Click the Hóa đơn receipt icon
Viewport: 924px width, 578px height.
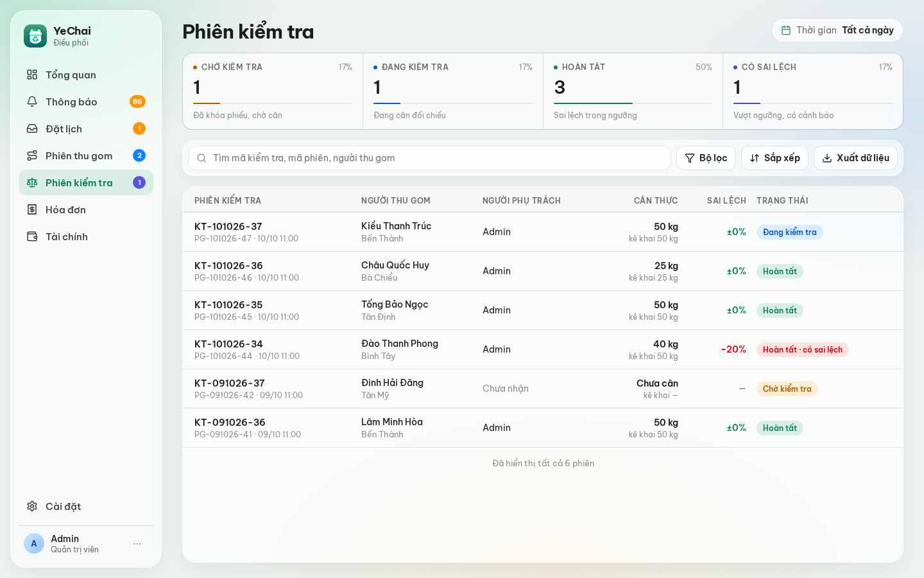tap(32, 210)
